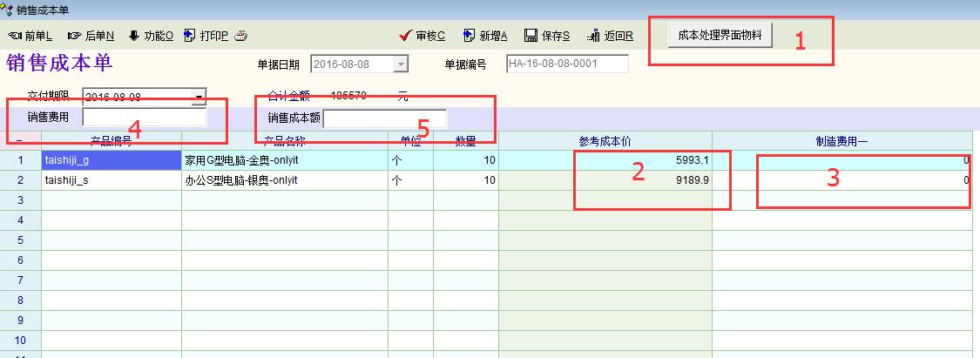Click the printer icon beside 打印
Image resolution: width=980 pixels, height=358 pixels.
241,36
